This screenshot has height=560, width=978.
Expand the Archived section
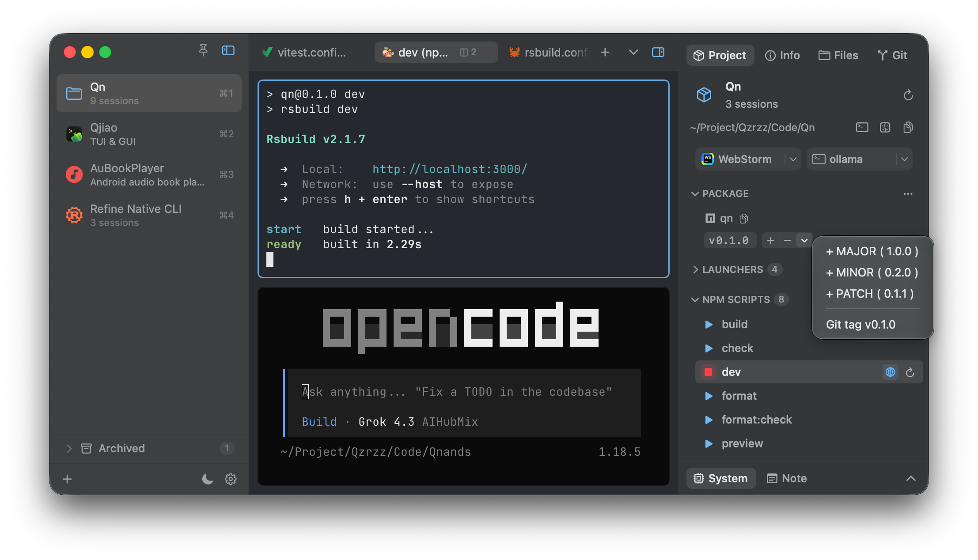click(x=69, y=448)
